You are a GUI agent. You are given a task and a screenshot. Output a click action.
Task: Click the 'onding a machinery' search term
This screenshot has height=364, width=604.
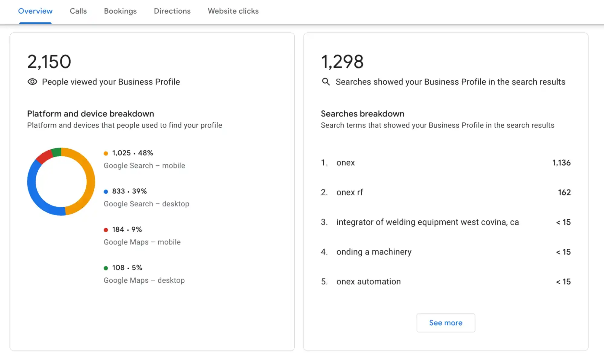tap(374, 252)
